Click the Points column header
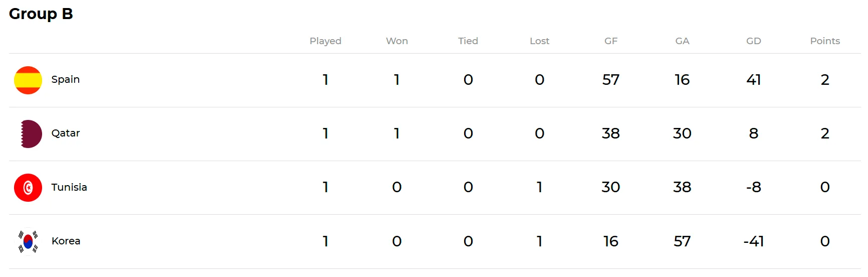Viewport: 868px width, 277px height. coord(824,41)
